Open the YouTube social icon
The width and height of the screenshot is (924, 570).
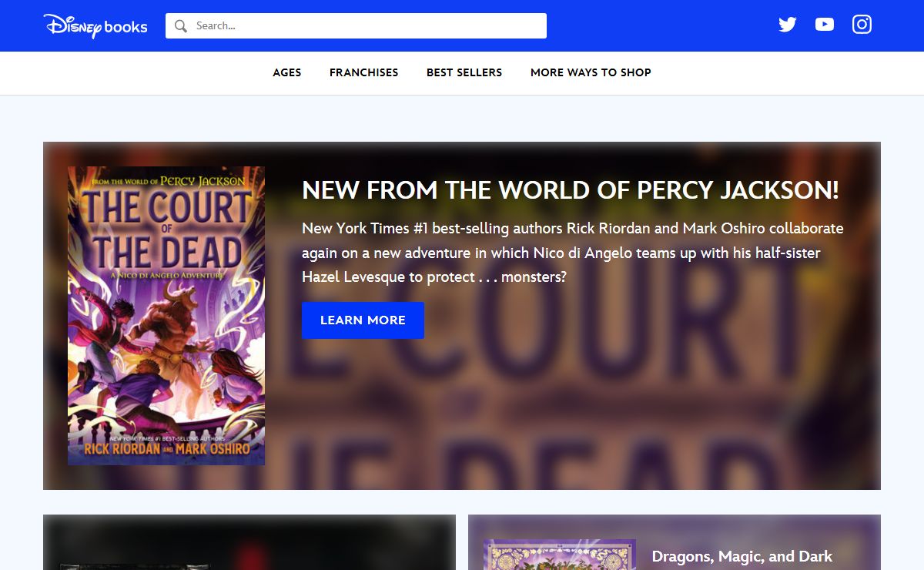point(825,25)
